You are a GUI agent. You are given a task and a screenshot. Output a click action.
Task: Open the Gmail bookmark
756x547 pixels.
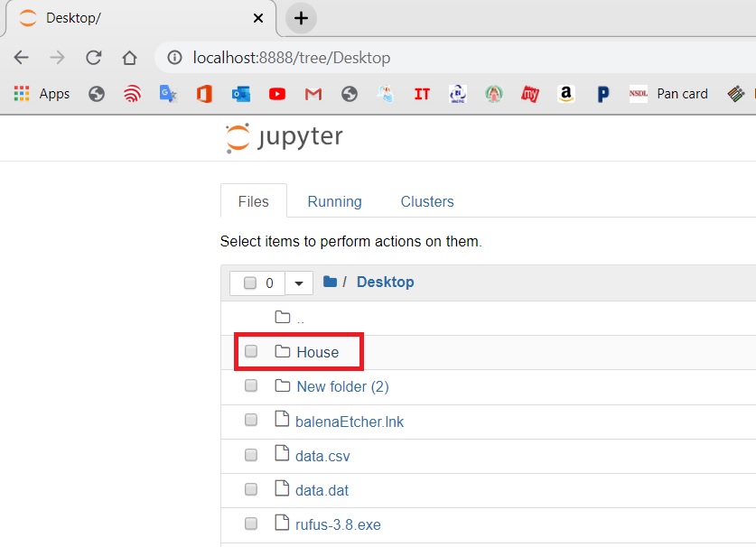(x=313, y=94)
